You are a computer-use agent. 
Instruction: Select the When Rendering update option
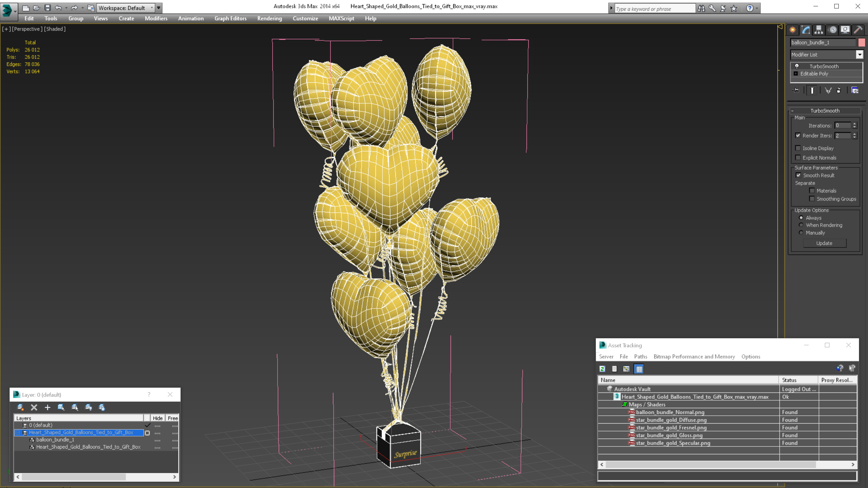[801, 225]
